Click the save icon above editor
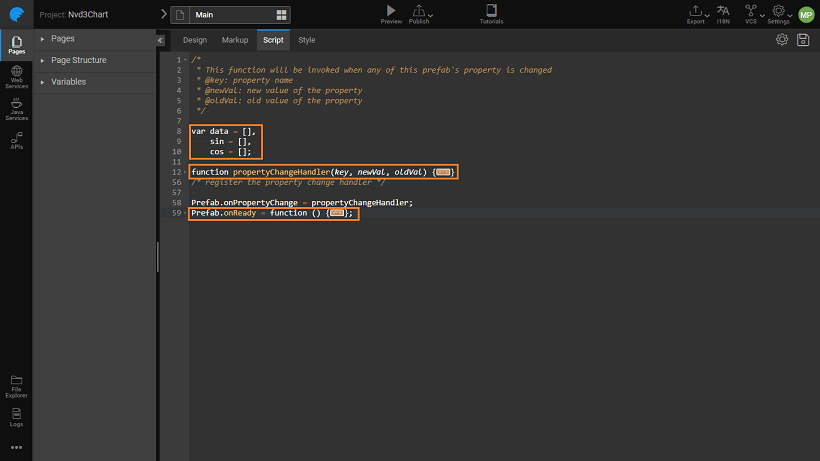 point(803,40)
